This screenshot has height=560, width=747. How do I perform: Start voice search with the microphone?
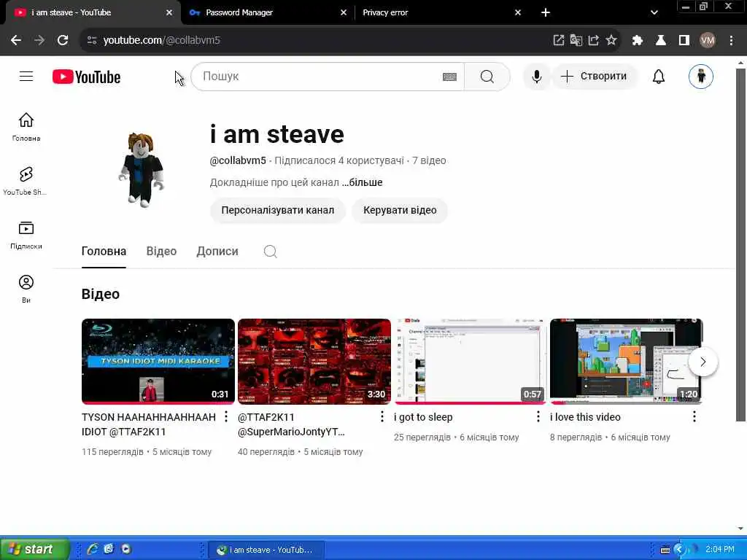536,77
